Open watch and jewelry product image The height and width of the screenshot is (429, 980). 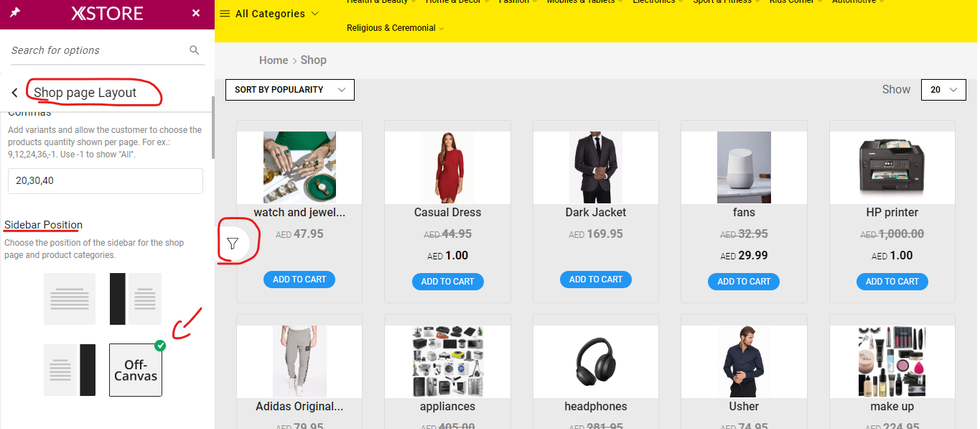pyautogui.click(x=299, y=167)
